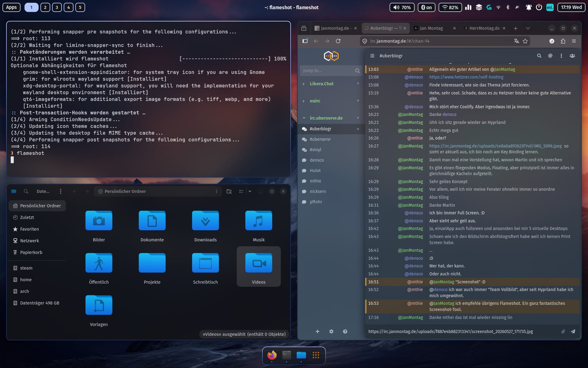This screenshot has height=368, width=588.
Task: Join a channel on Libera.Chat with plus
Action: click(x=358, y=83)
